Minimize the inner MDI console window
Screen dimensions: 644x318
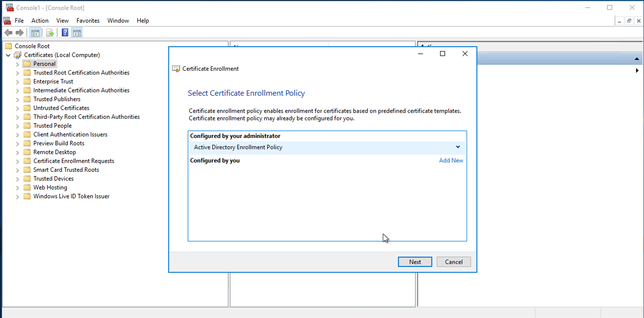[619, 21]
